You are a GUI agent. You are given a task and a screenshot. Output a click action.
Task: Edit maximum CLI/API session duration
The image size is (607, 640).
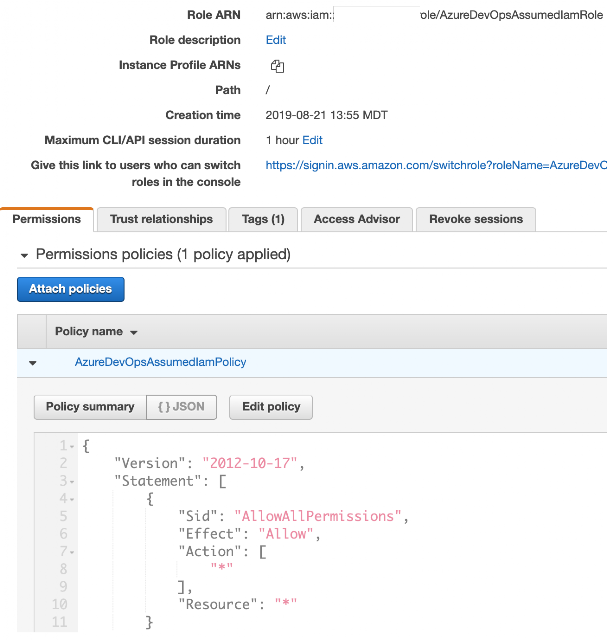pyautogui.click(x=312, y=140)
